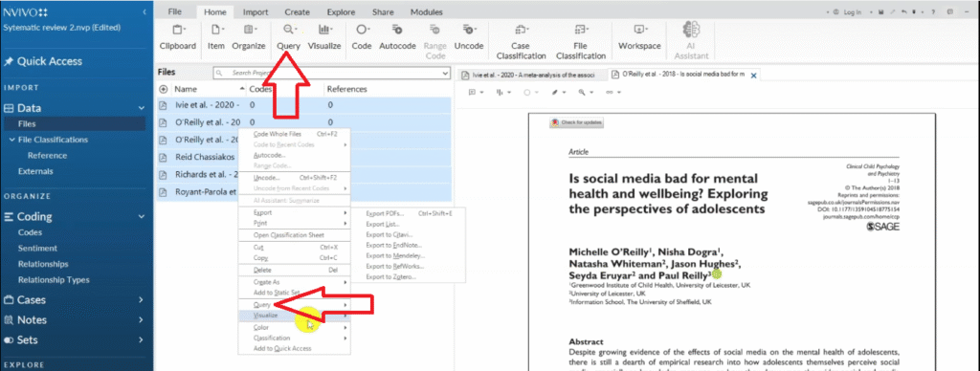
Task: Open the Visualize ribbon button
Action: (x=324, y=37)
